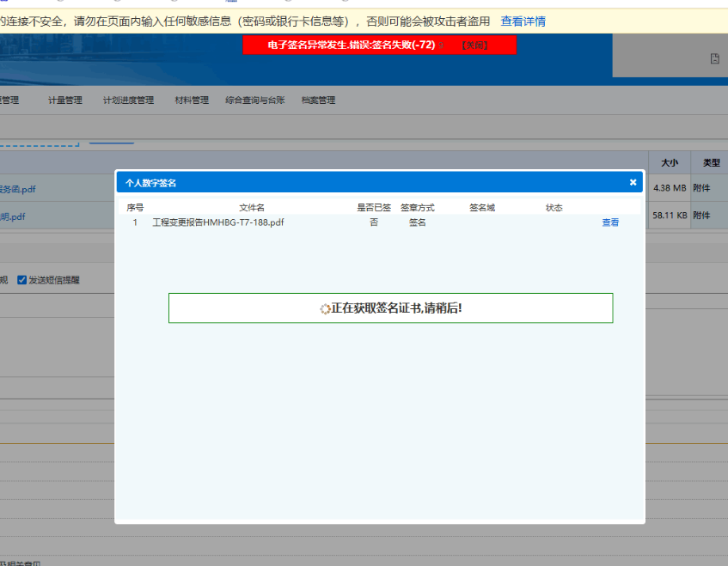Click the 文件名 column header

pyautogui.click(x=252, y=208)
